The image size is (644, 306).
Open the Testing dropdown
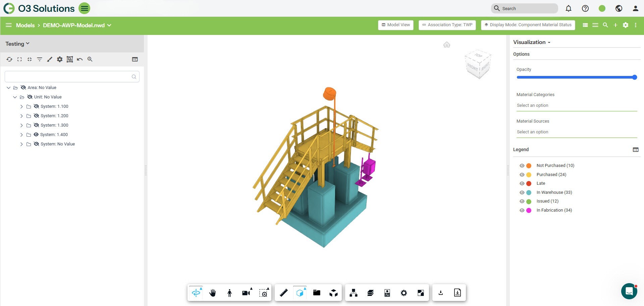(x=17, y=44)
